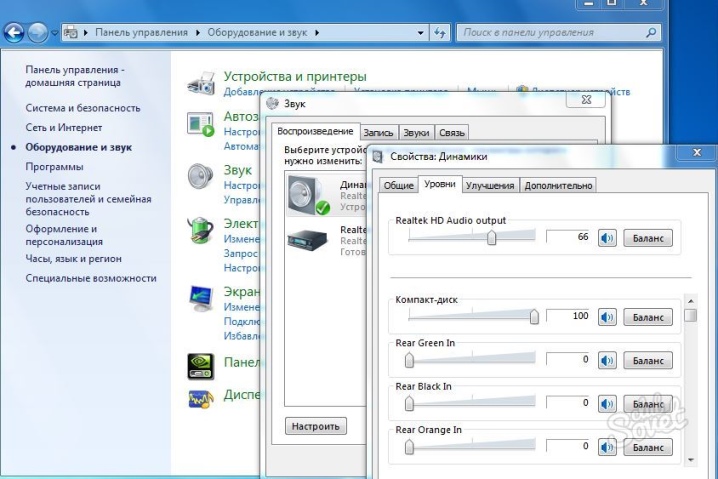718x479 pixels.
Task: Click the Realtek HD Audio output volume slider
Action: coord(472,237)
